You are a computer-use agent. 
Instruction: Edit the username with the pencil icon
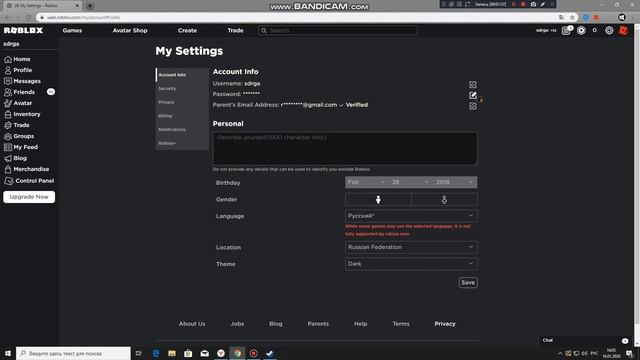point(473,84)
